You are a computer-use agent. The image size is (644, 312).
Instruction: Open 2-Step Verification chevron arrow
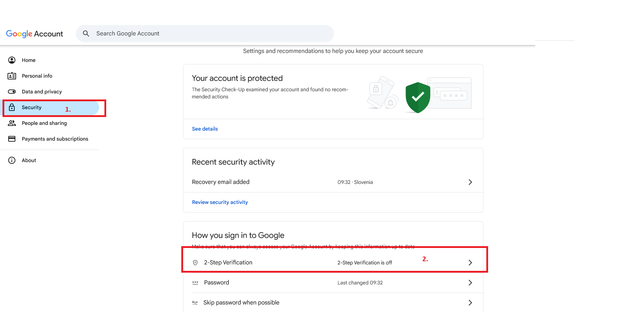tap(470, 263)
